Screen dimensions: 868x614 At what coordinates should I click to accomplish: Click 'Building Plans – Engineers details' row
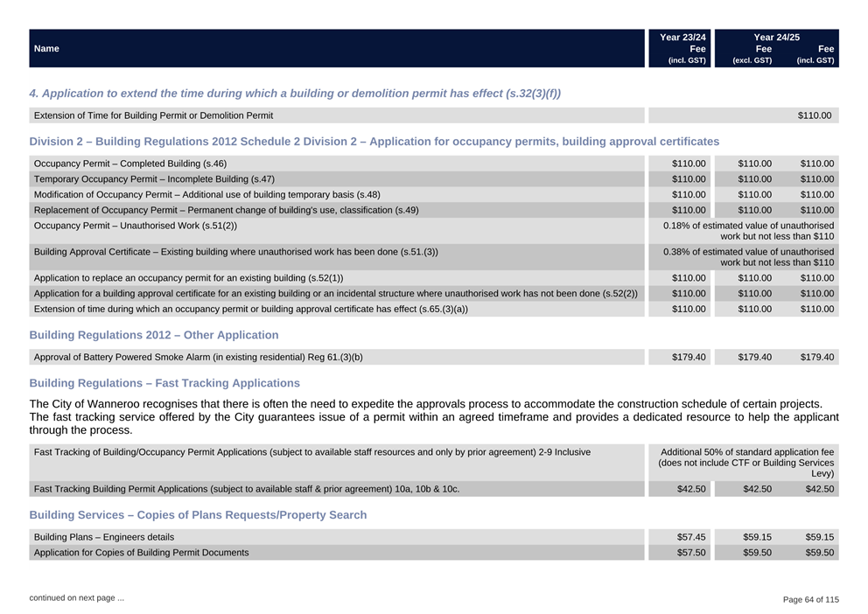coord(103,537)
